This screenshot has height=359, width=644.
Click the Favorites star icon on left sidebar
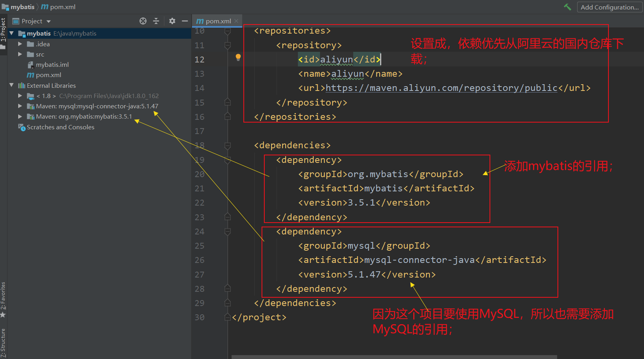(x=4, y=315)
